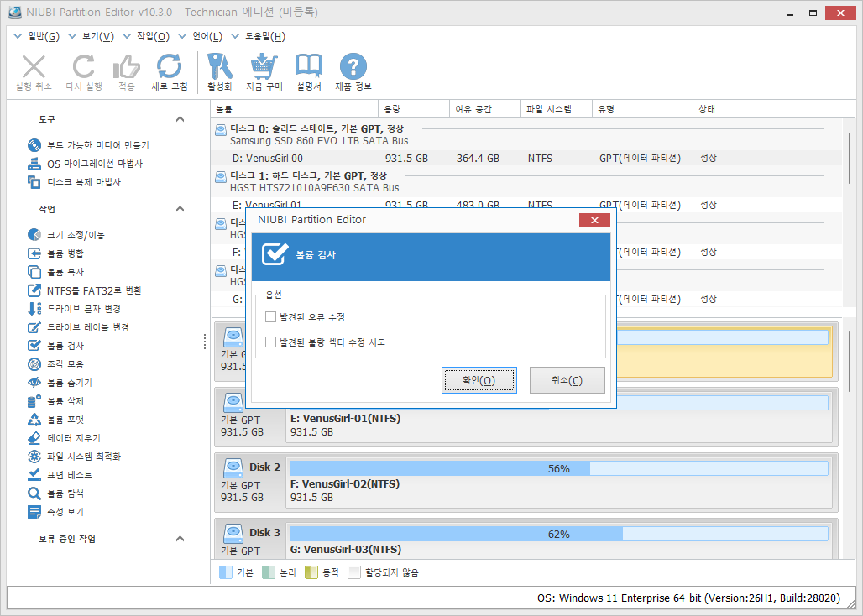Collapse the 보류 중인 작업 section

(180, 539)
